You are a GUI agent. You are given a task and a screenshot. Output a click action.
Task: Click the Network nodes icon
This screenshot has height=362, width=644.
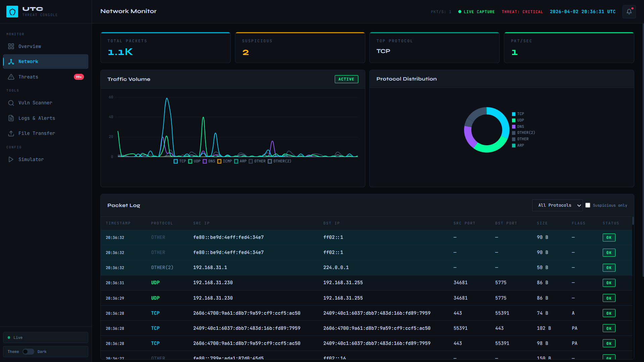tap(11, 62)
